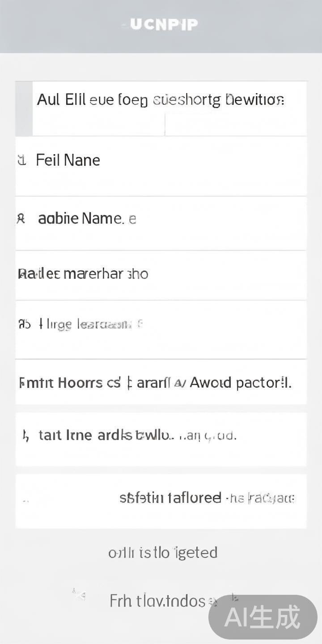Click the person icon beside "aobiie Name"
The width and height of the screenshot is (322, 644).
coord(21,219)
